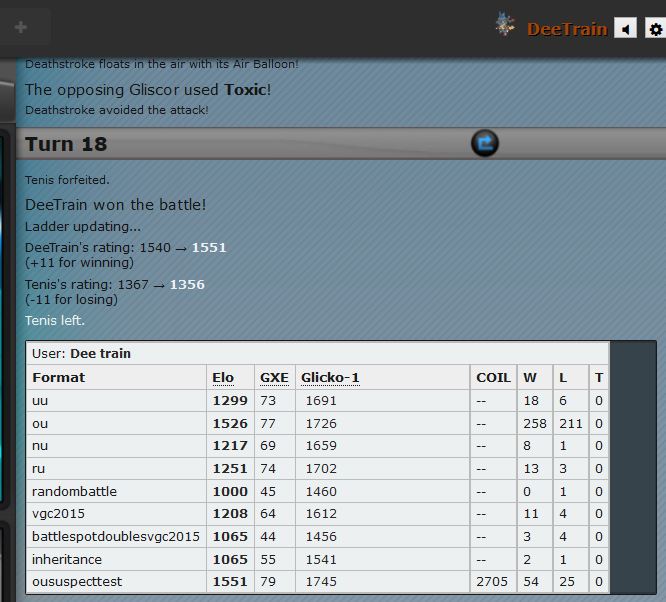This screenshot has height=602, width=666.
Task: Mute sound with the speaker icon
Action: pos(625,29)
